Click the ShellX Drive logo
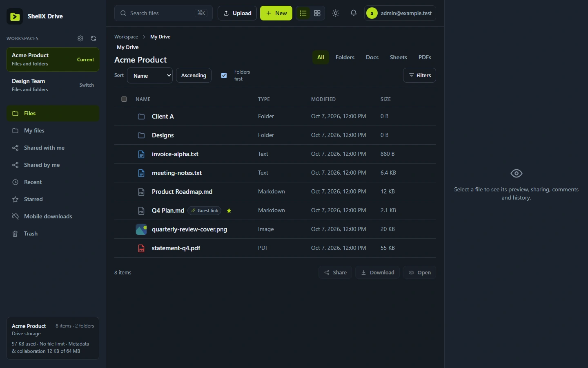Screen dimensions: 588x368 pos(15,16)
